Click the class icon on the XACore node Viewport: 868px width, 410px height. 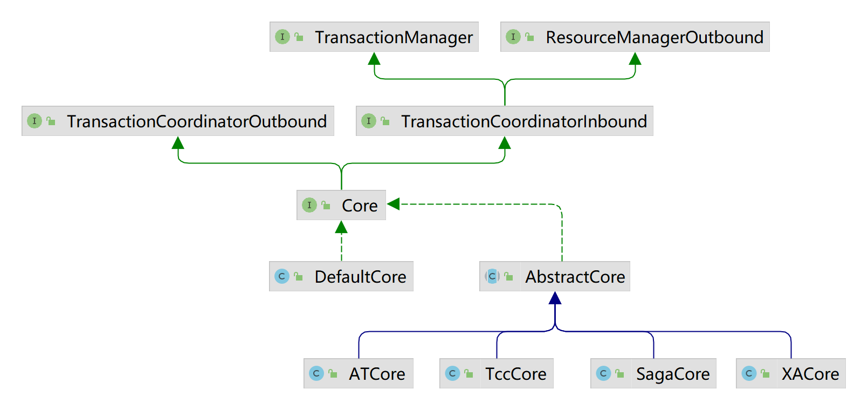click(x=748, y=373)
